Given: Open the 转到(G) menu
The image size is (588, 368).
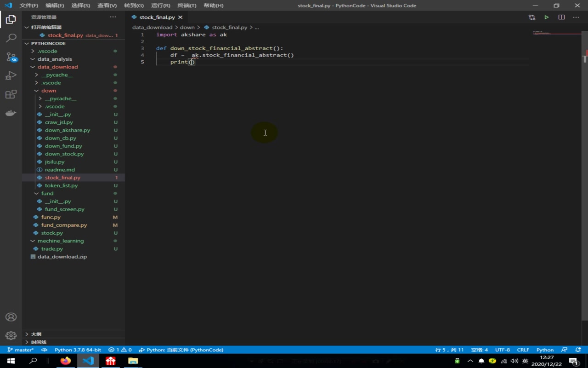Looking at the screenshot, I should pyautogui.click(x=134, y=6).
